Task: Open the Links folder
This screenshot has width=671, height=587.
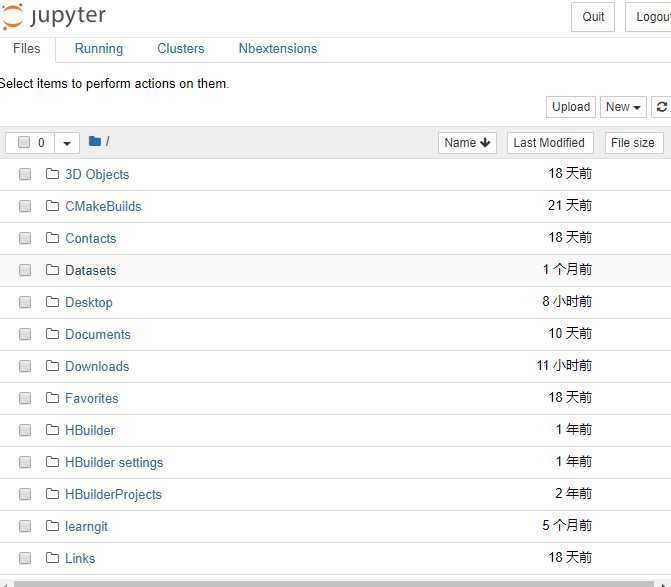Action: (x=80, y=559)
